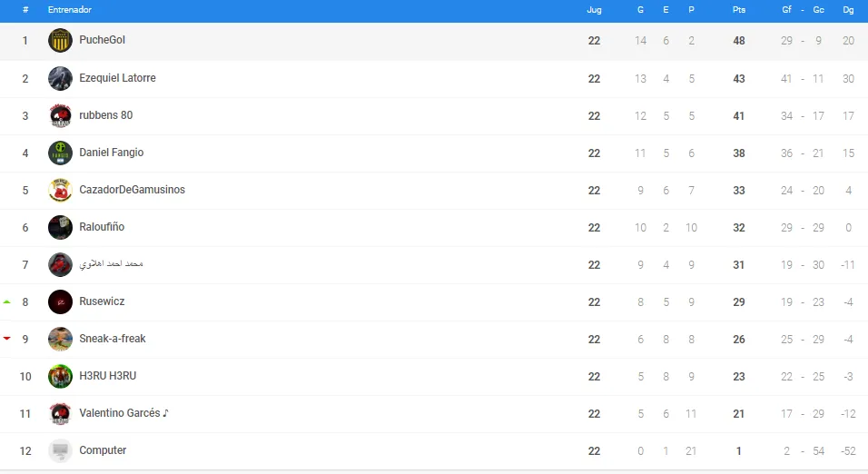Click H3RU H3RU's 23 points value
This screenshot has height=474, width=868.
tap(739, 377)
